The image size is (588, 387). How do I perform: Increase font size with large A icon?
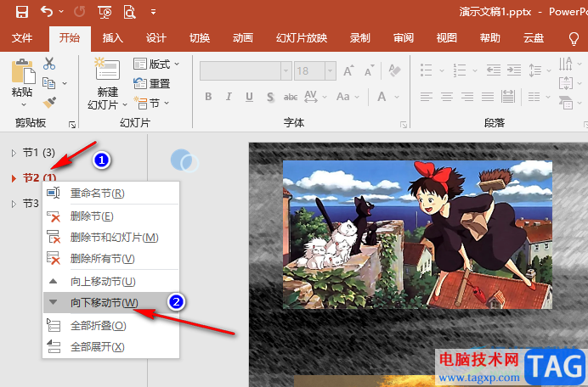click(348, 70)
